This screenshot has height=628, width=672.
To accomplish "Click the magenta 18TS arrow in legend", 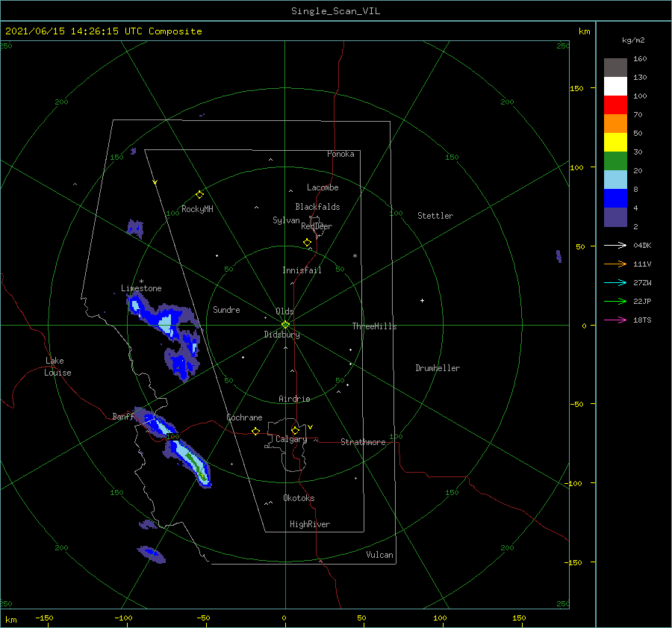I will click(x=615, y=320).
